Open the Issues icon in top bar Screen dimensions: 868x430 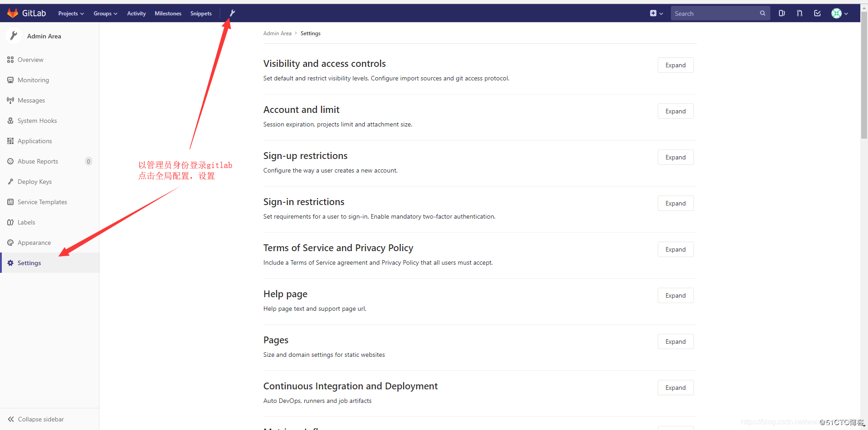782,13
